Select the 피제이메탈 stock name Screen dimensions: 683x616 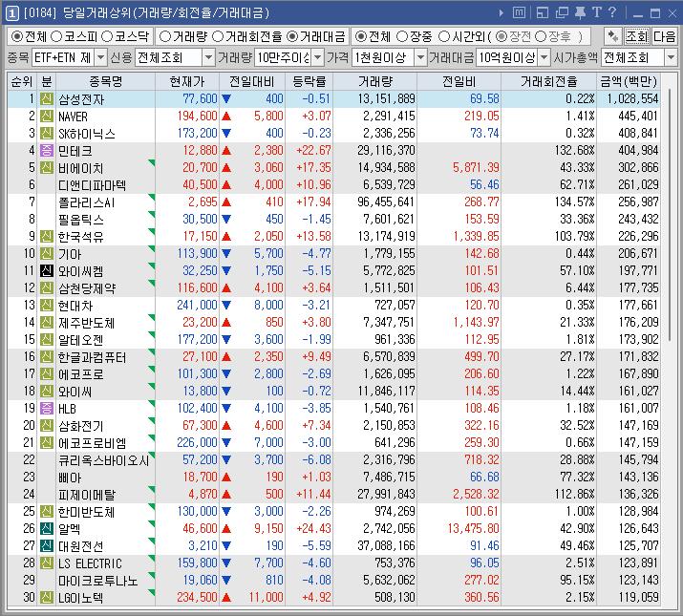[x=87, y=495]
